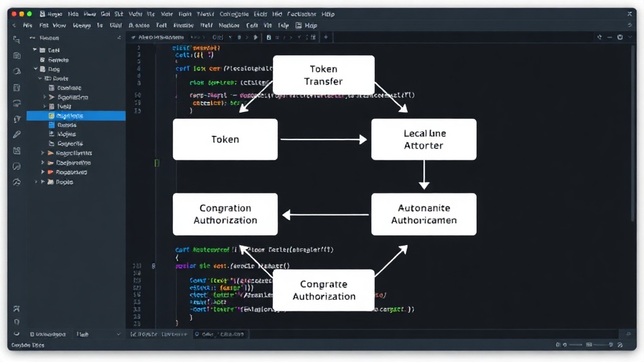Click the square icon at editor top-right
This screenshot has width=644, height=362.
(619, 37)
